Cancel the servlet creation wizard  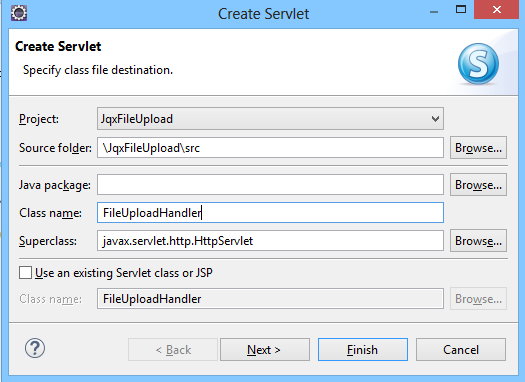click(461, 350)
